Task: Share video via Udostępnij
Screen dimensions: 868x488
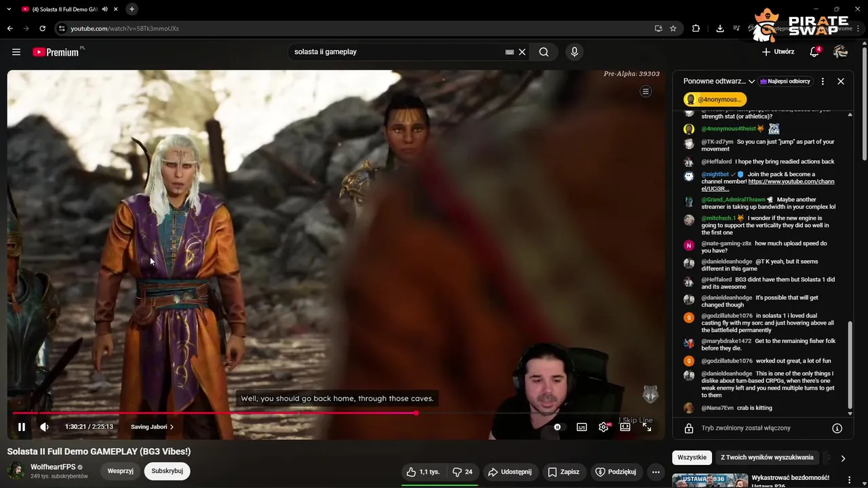Action: pos(509,472)
